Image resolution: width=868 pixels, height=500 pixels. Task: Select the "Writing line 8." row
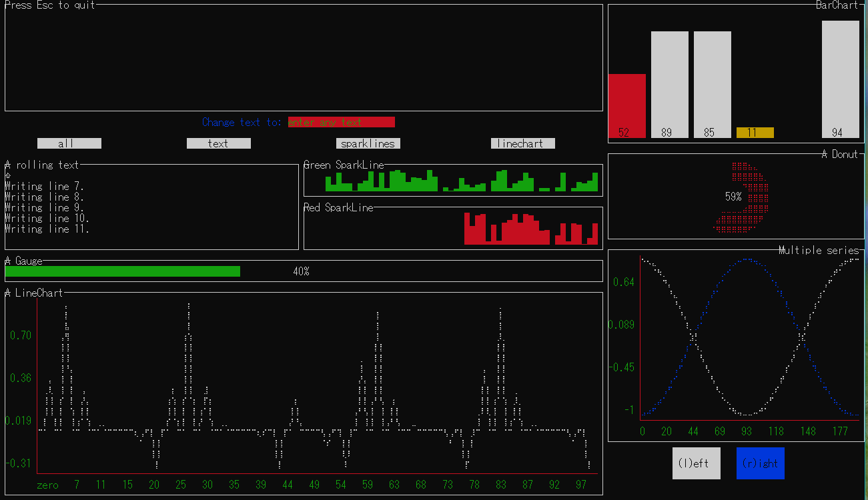[45, 197]
